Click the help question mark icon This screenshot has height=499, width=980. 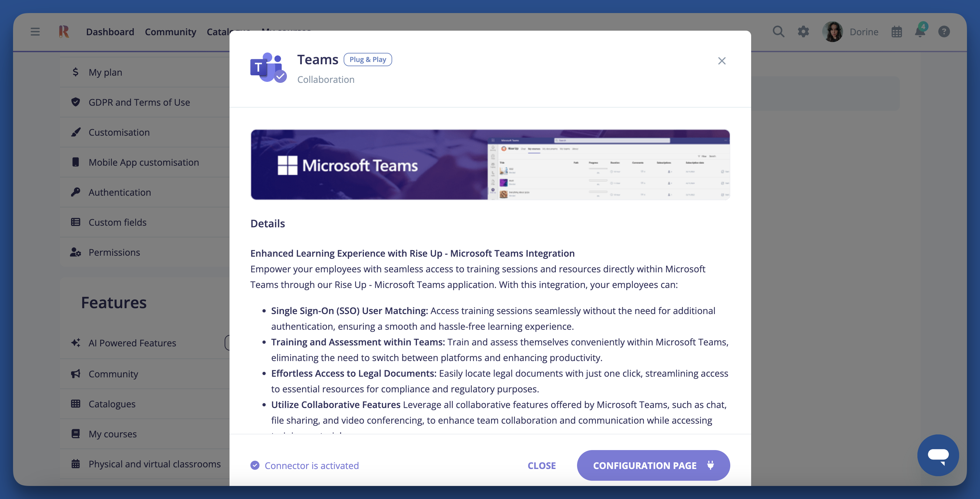click(x=944, y=32)
